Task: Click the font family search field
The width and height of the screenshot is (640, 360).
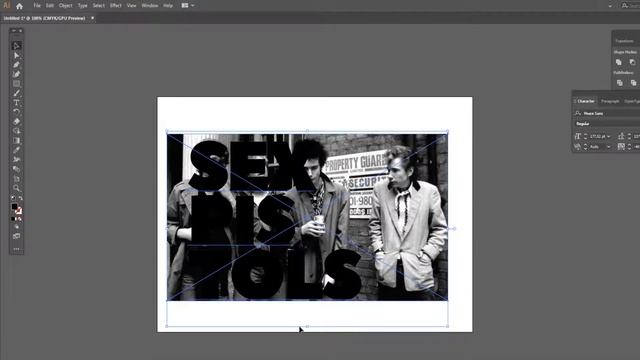Action: pyautogui.click(x=607, y=113)
